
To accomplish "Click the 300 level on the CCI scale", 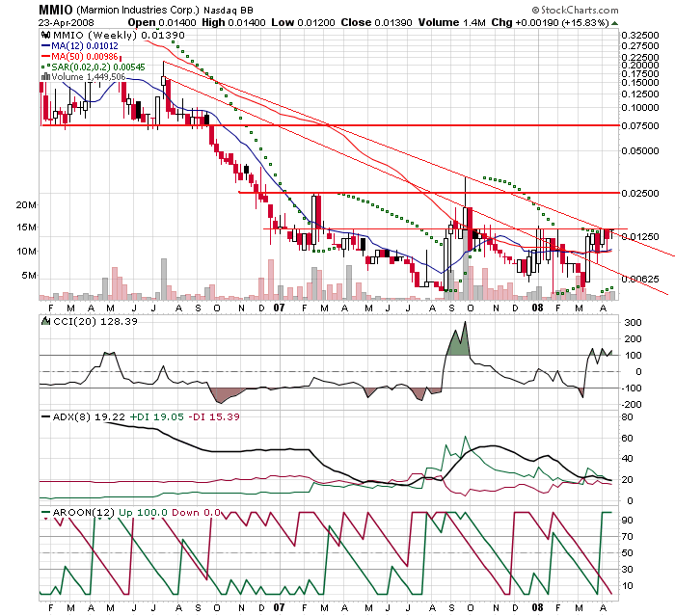I will pos(634,322).
